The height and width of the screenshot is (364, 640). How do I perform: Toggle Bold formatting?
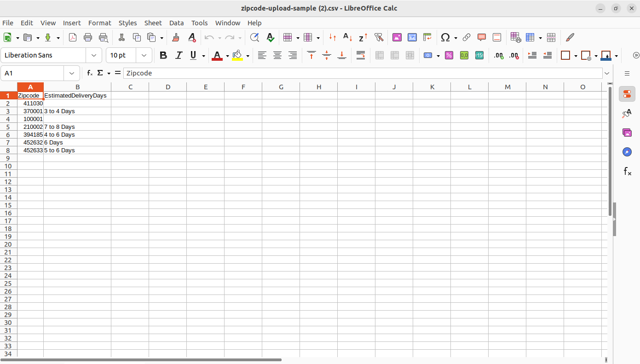(x=163, y=55)
